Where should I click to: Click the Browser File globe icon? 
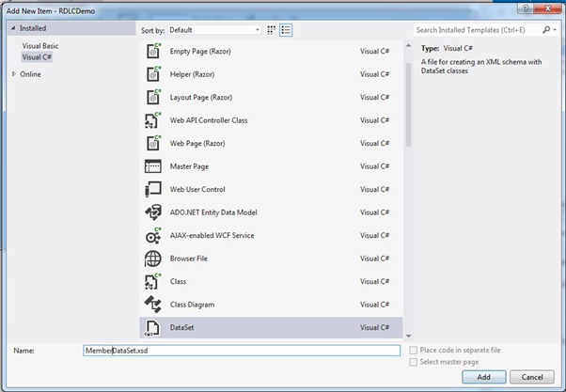pos(153,259)
